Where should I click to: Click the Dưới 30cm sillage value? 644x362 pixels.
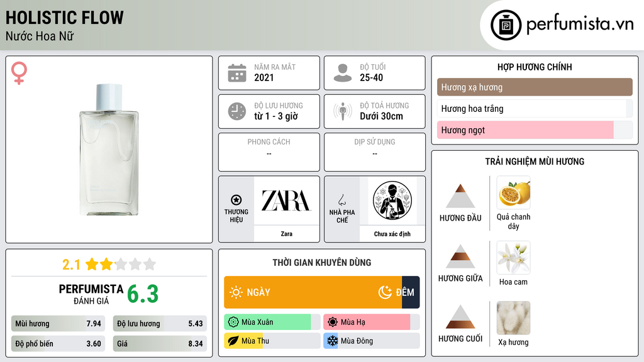pos(381,116)
